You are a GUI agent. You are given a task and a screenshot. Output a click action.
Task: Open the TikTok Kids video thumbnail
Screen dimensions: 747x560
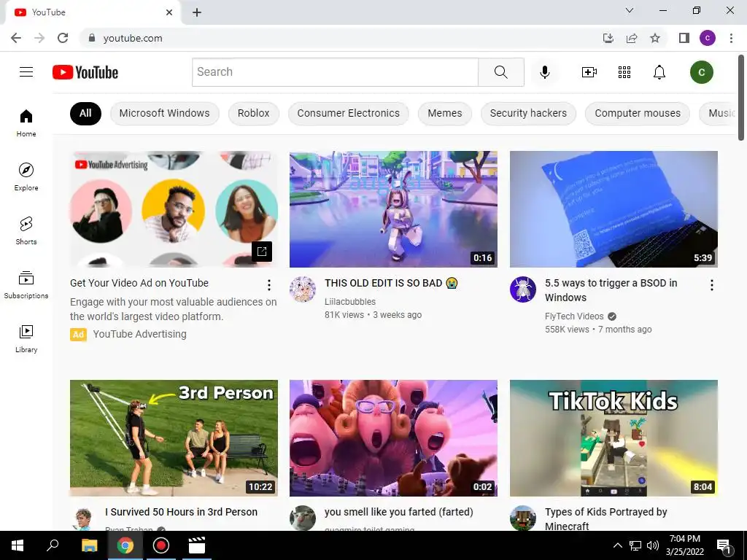click(x=614, y=438)
